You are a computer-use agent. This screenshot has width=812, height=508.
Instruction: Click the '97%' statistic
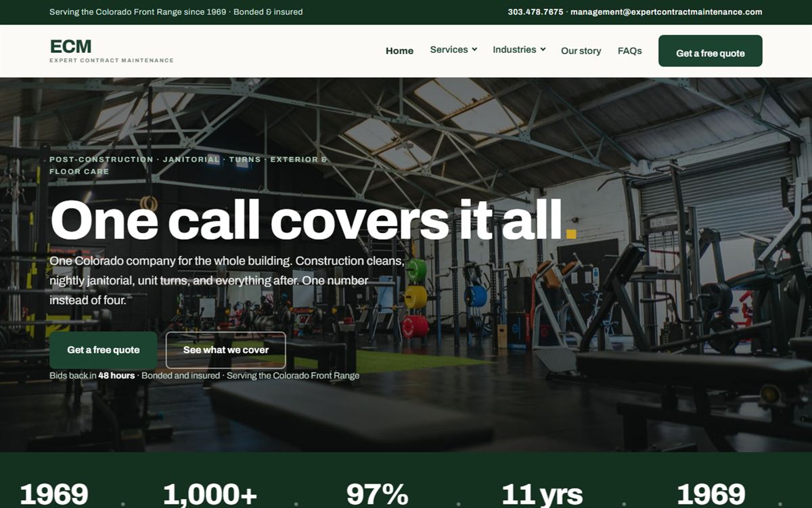(x=377, y=494)
